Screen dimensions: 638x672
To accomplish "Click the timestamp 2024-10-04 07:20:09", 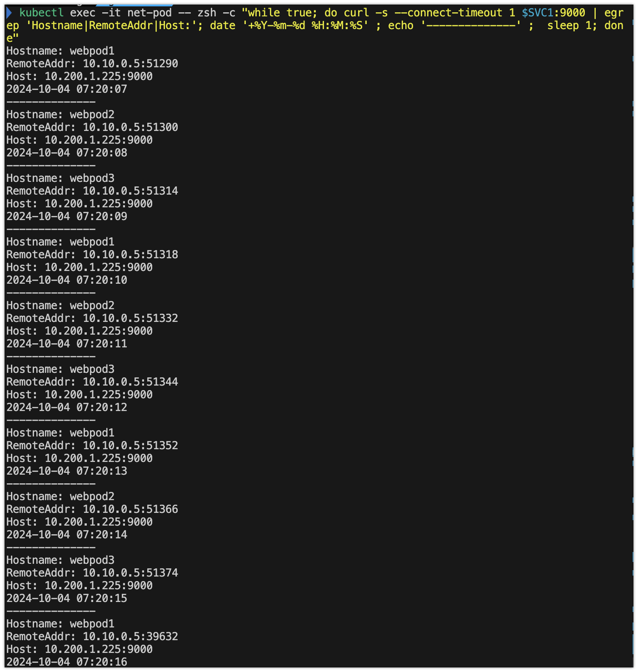I will pyautogui.click(x=67, y=216).
